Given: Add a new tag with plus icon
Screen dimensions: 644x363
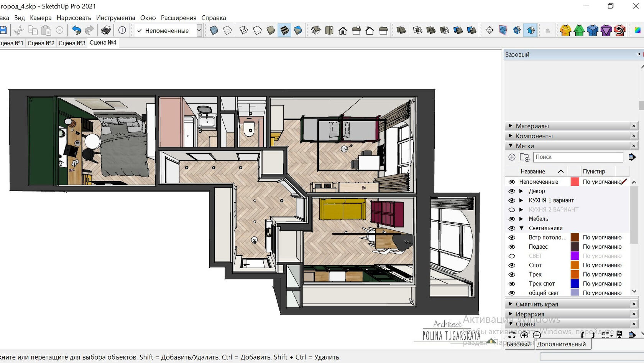Looking at the screenshot, I should click(512, 157).
